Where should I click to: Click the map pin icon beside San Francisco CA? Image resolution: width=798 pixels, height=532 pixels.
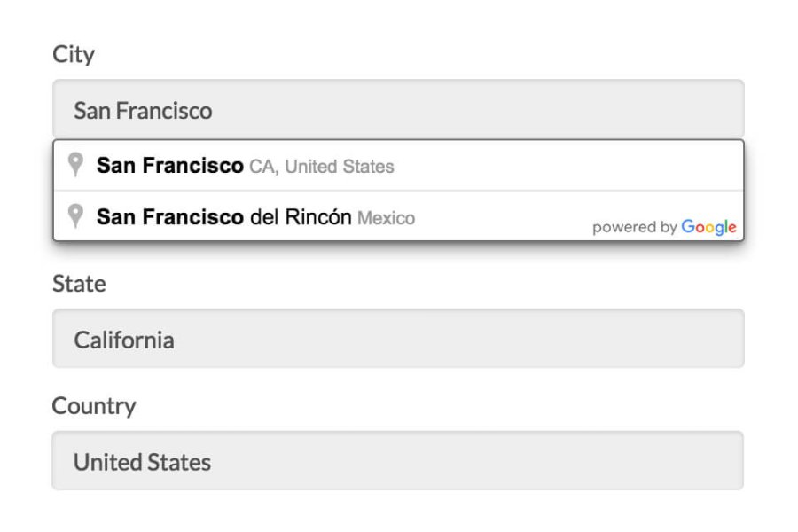point(76,165)
